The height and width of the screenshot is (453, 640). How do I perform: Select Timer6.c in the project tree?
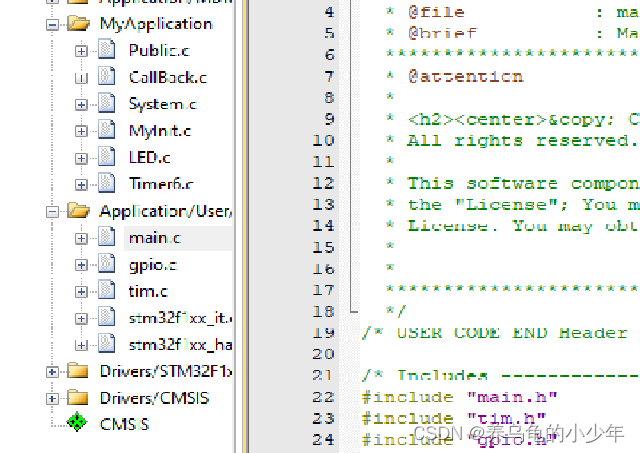pyautogui.click(x=161, y=184)
